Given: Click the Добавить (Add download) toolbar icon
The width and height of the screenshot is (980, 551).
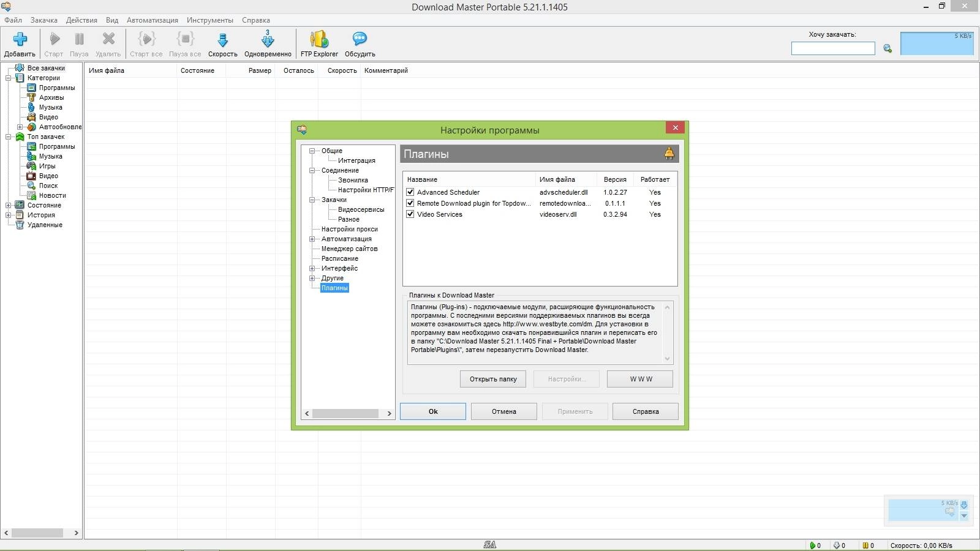Looking at the screenshot, I should click(20, 40).
